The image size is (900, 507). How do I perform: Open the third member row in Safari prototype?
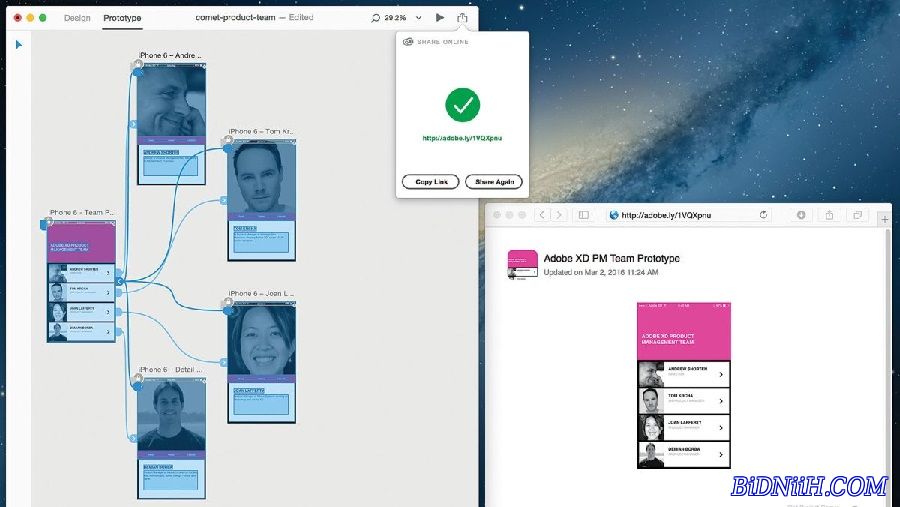point(684,428)
